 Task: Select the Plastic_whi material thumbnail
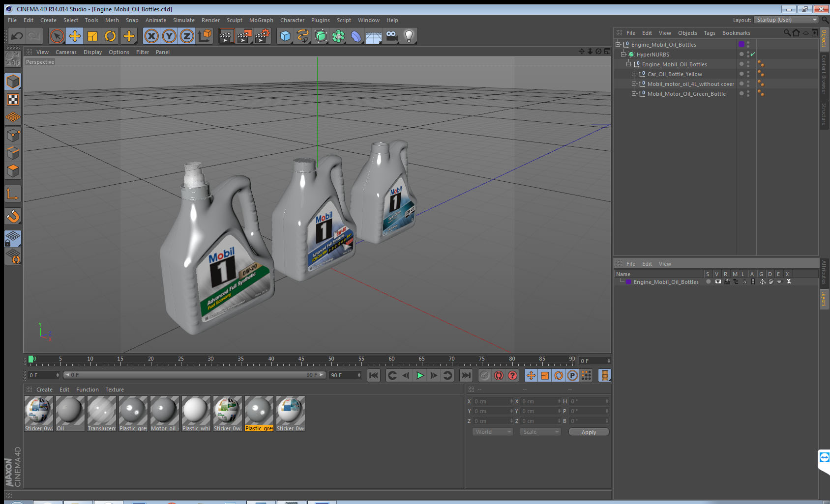(x=196, y=414)
